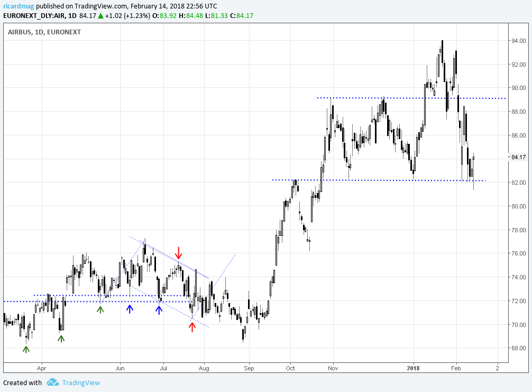The image size is (532, 392).
Task: Click the Feb time axis label
Action: click(456, 368)
